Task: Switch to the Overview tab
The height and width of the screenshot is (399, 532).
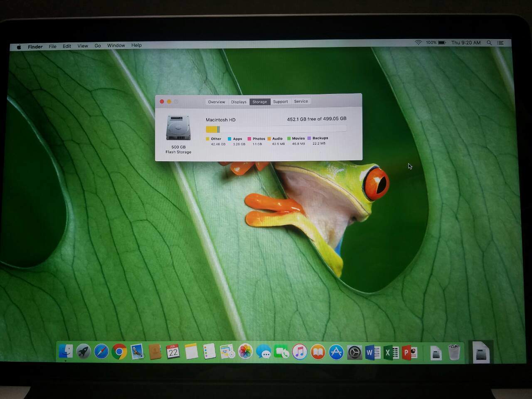Action: pos(217,102)
